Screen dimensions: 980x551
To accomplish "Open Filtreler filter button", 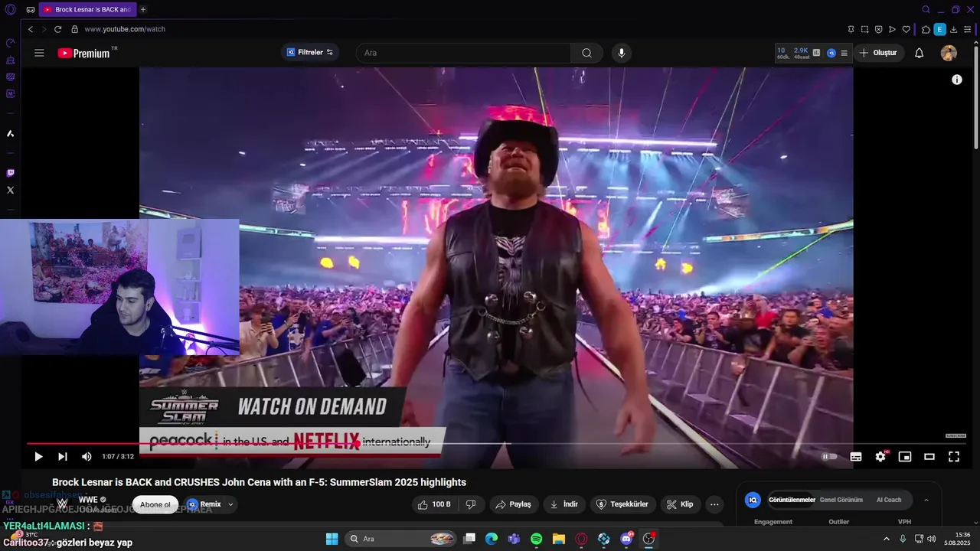I will [x=310, y=52].
